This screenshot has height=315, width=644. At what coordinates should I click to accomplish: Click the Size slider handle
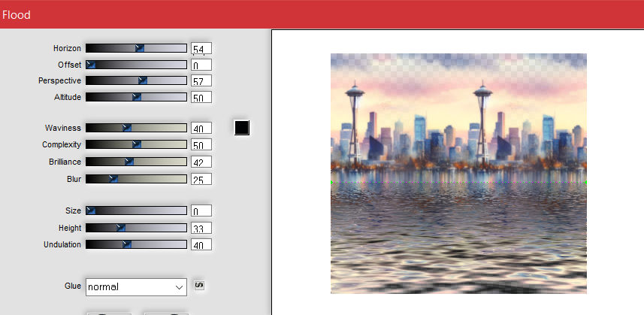[x=91, y=211]
